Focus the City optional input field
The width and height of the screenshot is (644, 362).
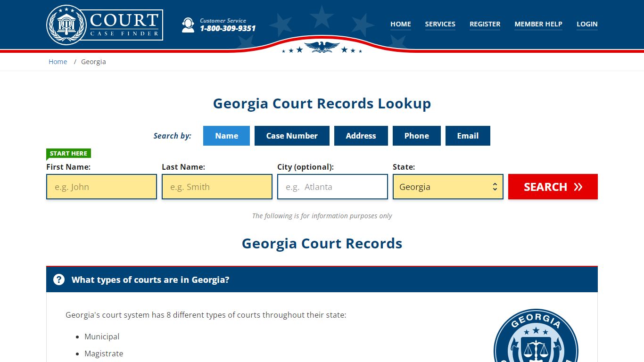pos(332,187)
